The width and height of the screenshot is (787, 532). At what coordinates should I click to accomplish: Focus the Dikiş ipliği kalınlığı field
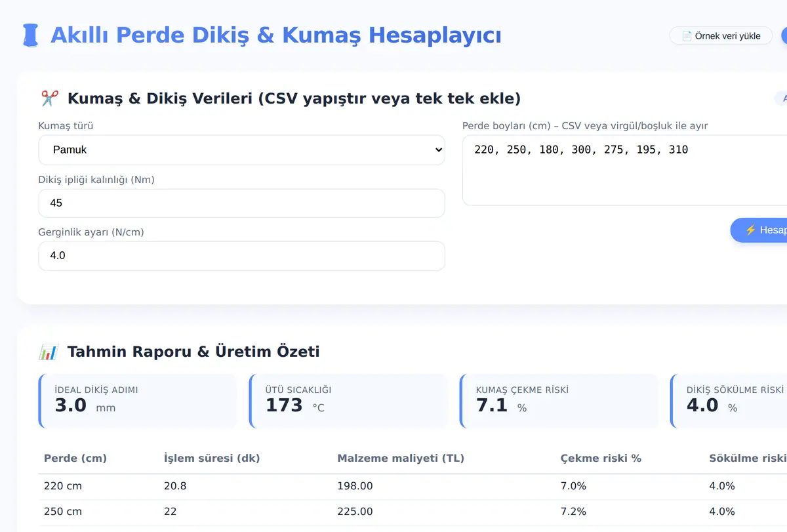pyautogui.click(x=242, y=203)
